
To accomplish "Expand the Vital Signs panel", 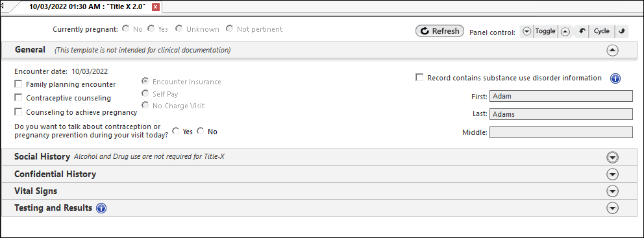I will 612,191.
